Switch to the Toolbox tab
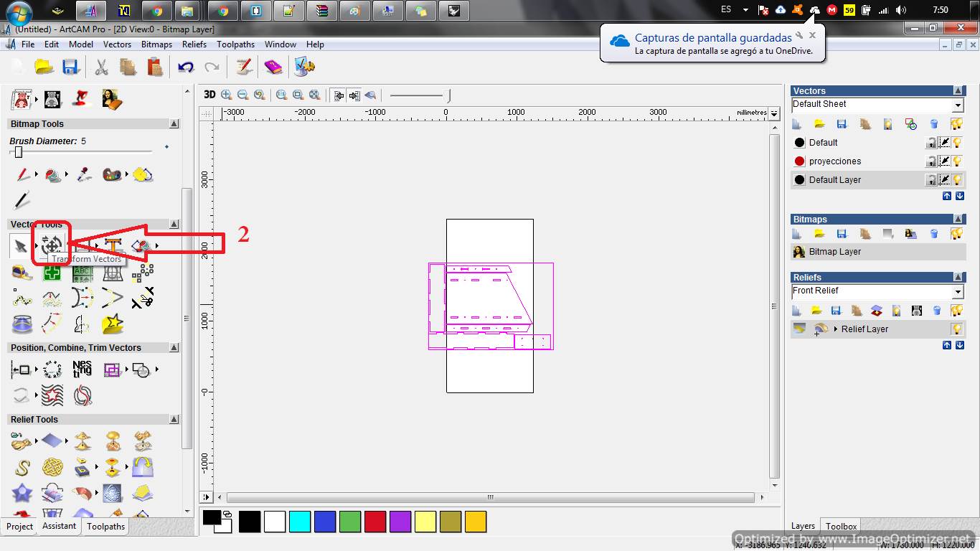Screen dimensions: 980x551 pos(840,527)
